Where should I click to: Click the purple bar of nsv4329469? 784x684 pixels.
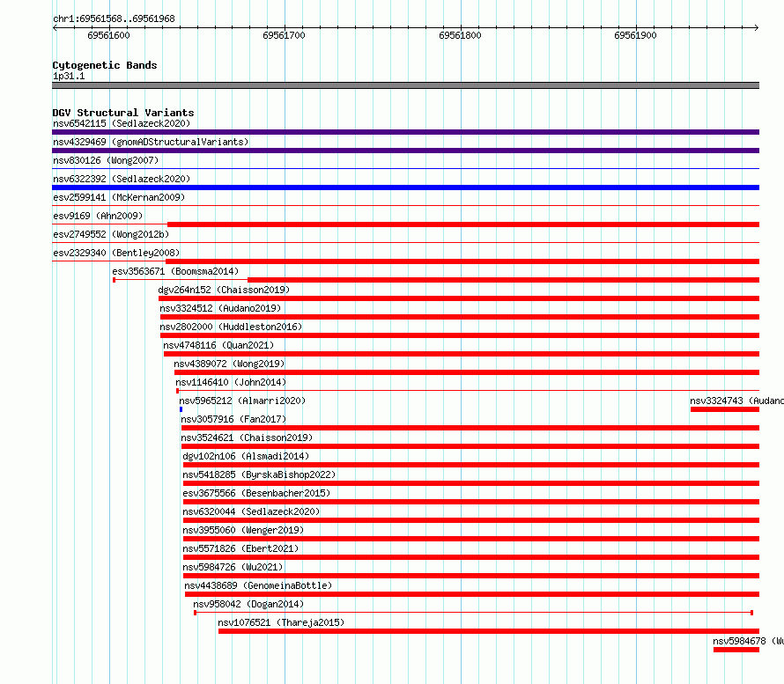click(405, 151)
